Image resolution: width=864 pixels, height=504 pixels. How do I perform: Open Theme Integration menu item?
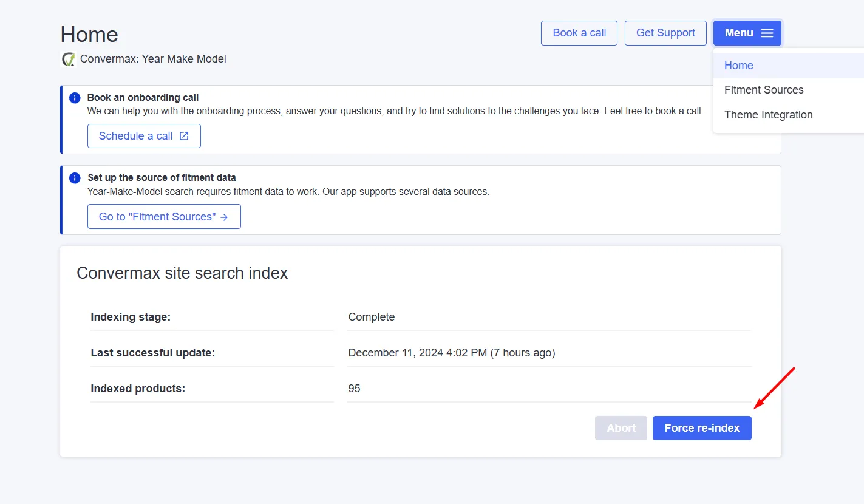tap(768, 115)
